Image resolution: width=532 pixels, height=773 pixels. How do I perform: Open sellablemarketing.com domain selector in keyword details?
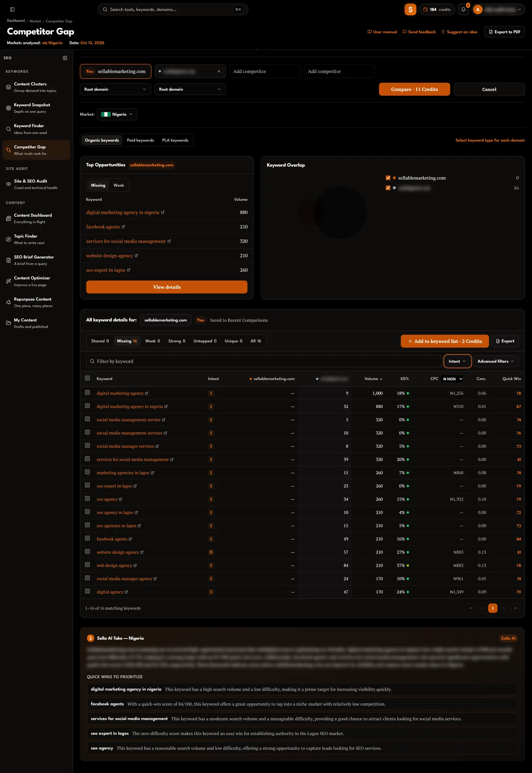tap(166, 320)
